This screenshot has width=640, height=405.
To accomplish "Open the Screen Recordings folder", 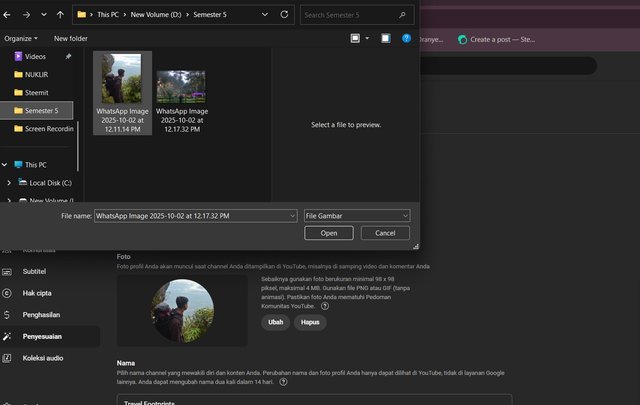I will click(44, 129).
